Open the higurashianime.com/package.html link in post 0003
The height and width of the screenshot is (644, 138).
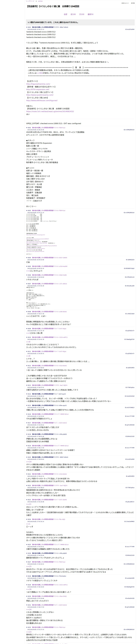click(x=36, y=235)
